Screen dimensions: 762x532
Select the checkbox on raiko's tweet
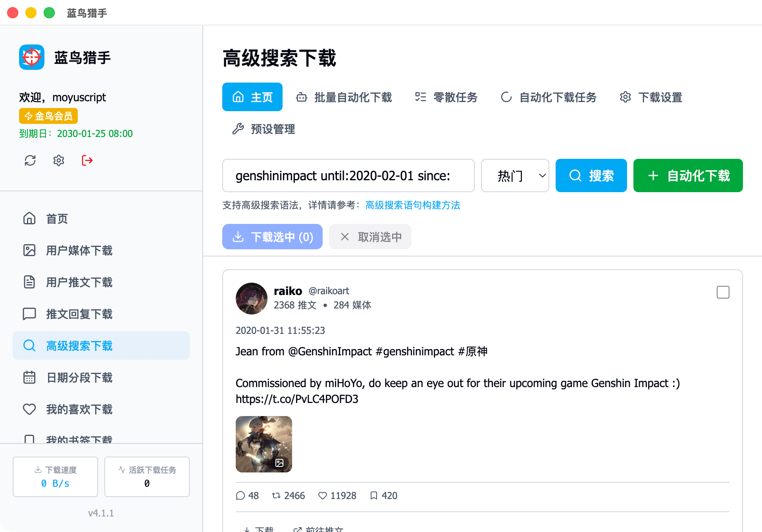pyautogui.click(x=723, y=292)
